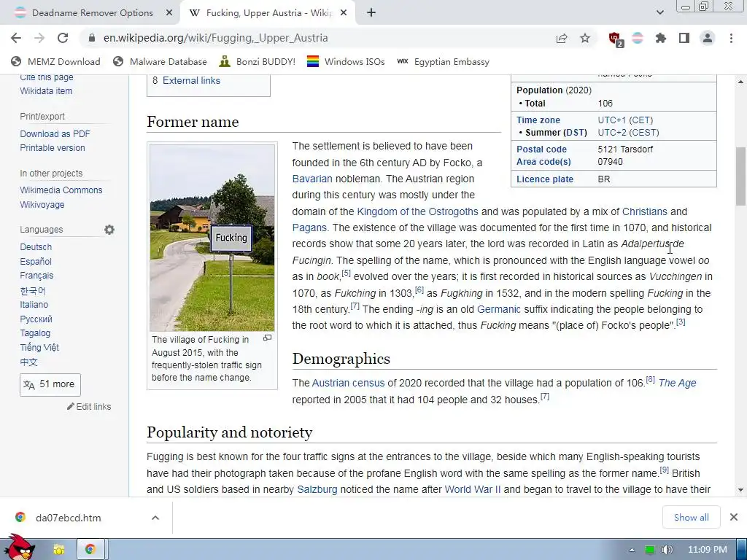Follow the Pagans link
747x560 pixels.
coord(309,228)
